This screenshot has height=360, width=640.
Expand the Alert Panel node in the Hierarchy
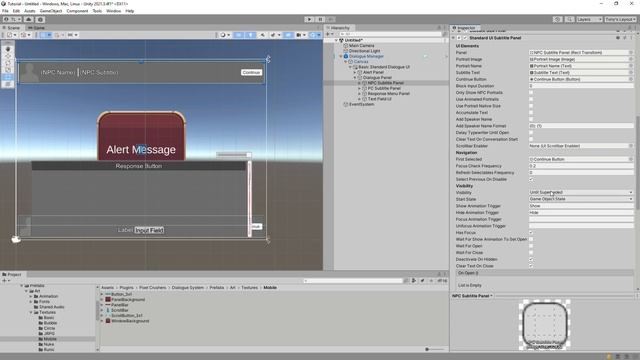355,72
